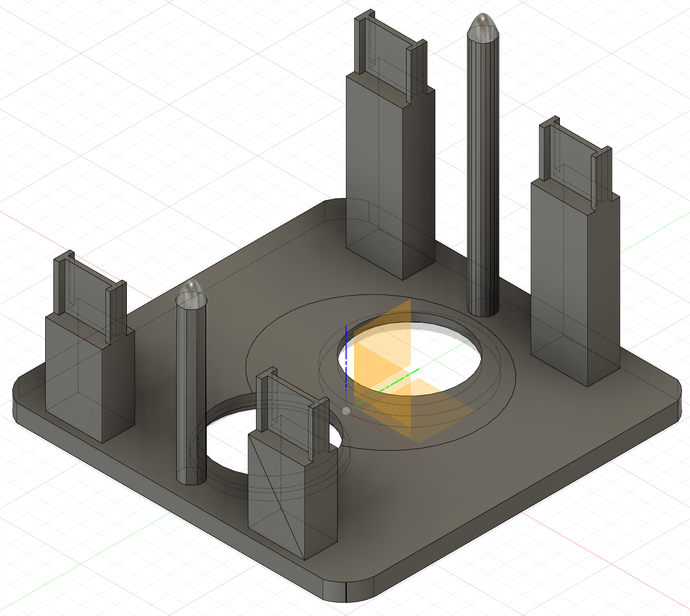Select the gray origin point sphere
This screenshot has width=690, height=616.
pos(346,411)
